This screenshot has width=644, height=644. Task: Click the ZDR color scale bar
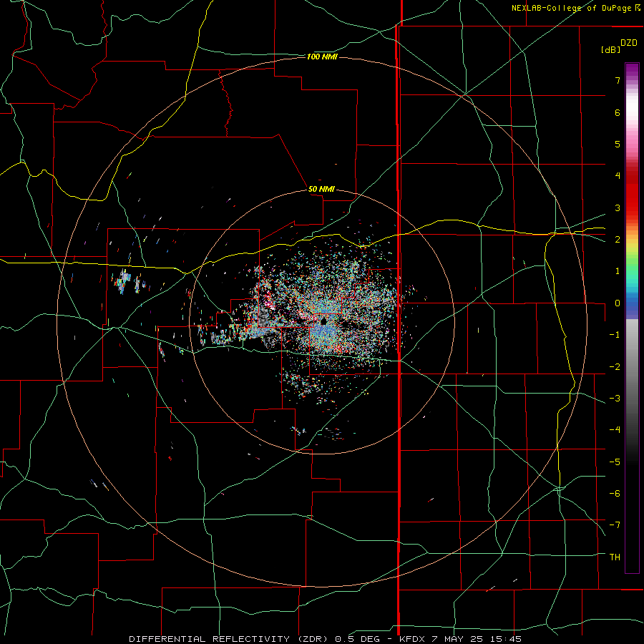tap(632, 318)
